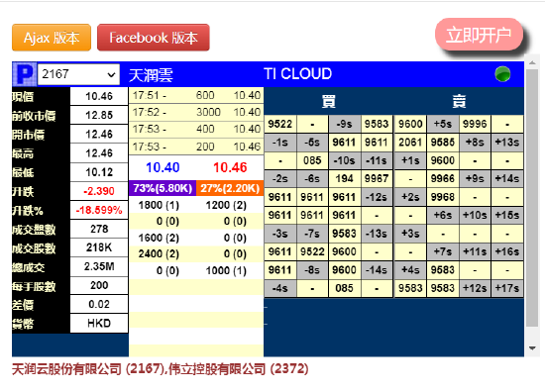Click the -4s cell in buy queue
Screen dimensions: 545x392
click(280, 288)
